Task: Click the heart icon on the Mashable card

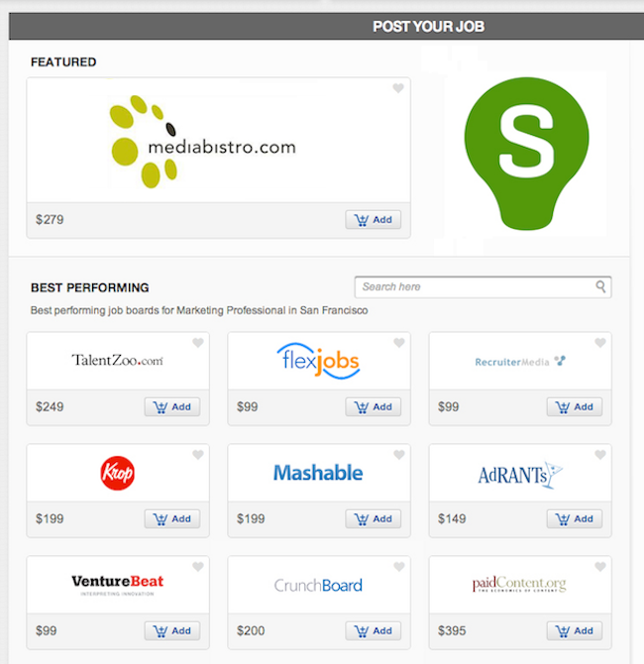Action: (x=399, y=455)
